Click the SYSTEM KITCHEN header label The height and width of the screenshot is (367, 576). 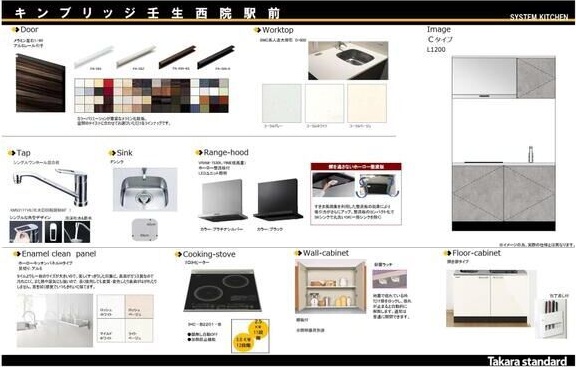[x=539, y=17]
